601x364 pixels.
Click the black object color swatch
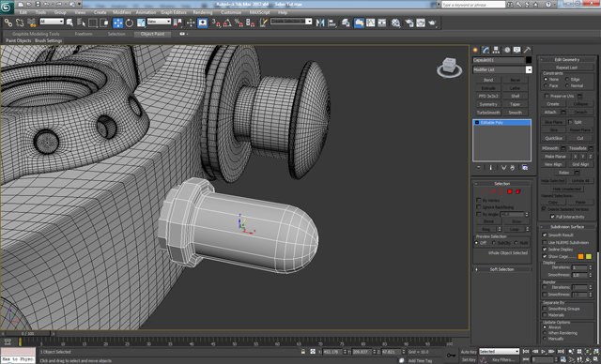(529, 60)
